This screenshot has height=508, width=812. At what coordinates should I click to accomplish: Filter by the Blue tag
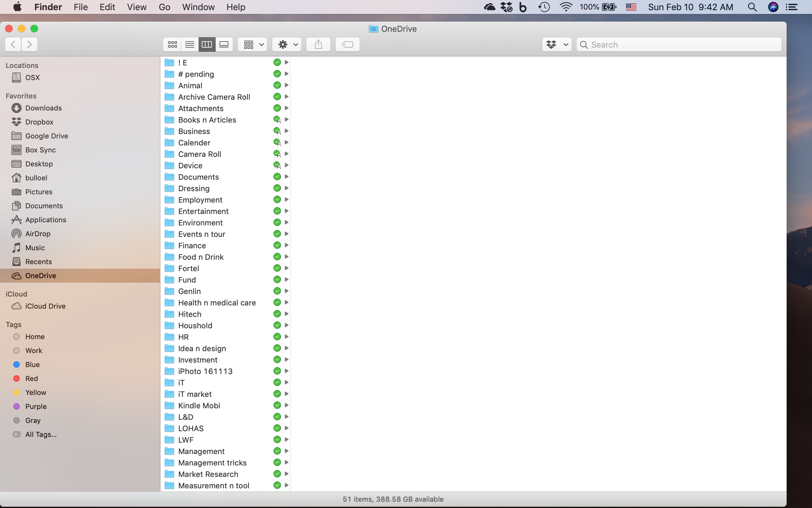coord(80,364)
